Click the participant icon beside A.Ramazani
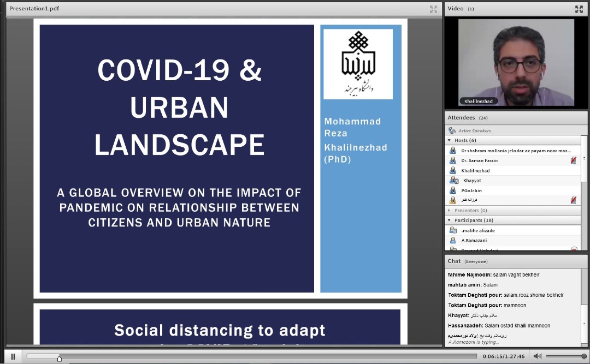Image resolution: width=590 pixels, height=364 pixels. click(x=452, y=240)
